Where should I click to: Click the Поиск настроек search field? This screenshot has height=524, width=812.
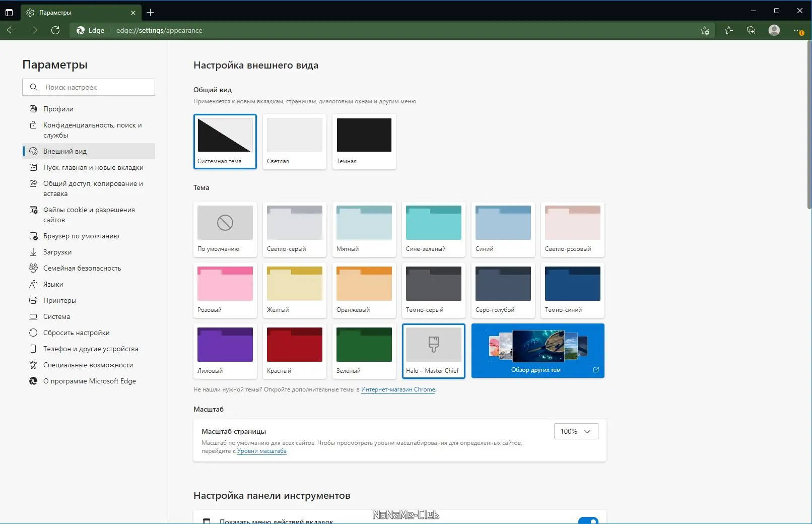(x=89, y=87)
